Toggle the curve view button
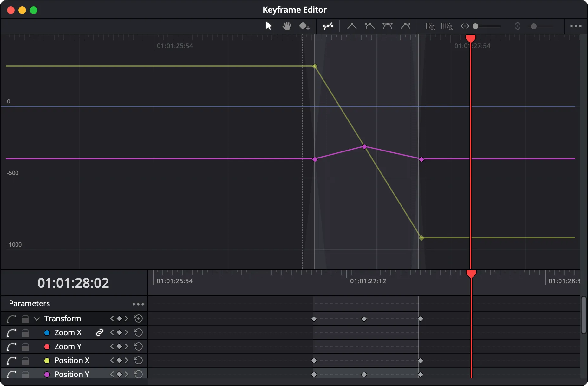Screen dimensions: 588x386 point(328,26)
